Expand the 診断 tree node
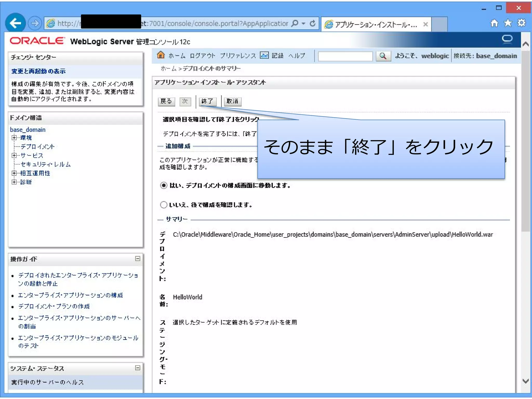 point(14,182)
